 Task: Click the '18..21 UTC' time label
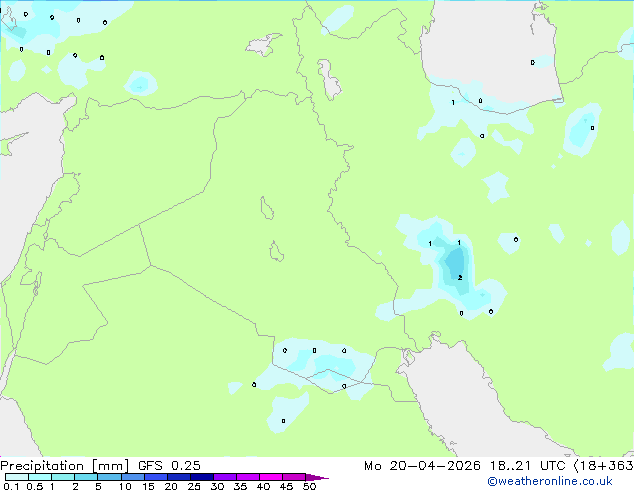coord(527,466)
